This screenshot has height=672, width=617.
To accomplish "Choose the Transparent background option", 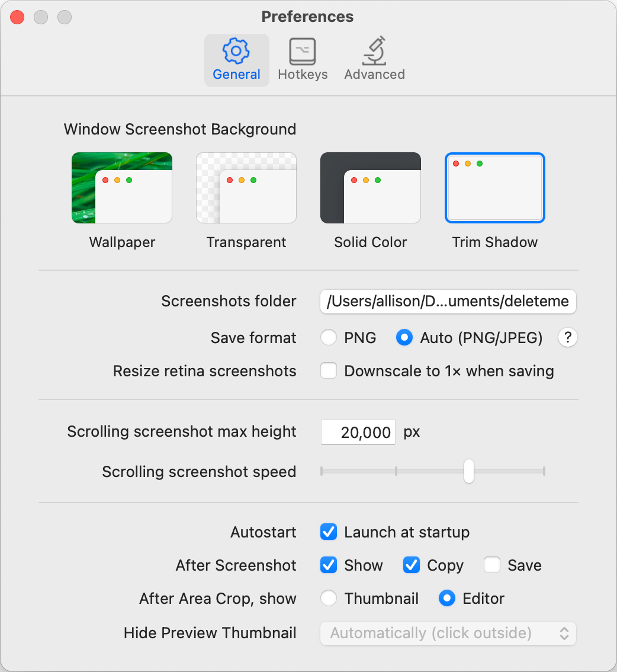I will click(x=246, y=188).
